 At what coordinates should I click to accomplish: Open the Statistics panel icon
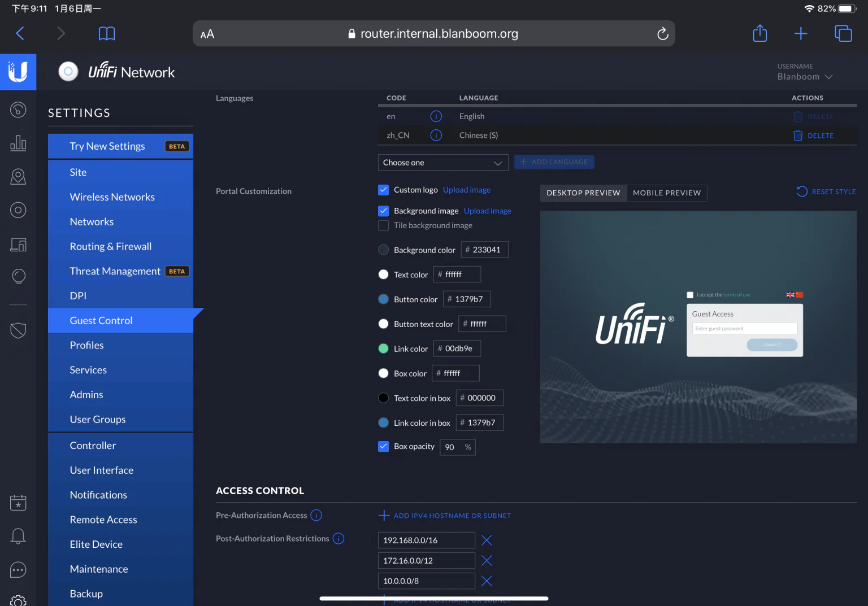(18, 143)
